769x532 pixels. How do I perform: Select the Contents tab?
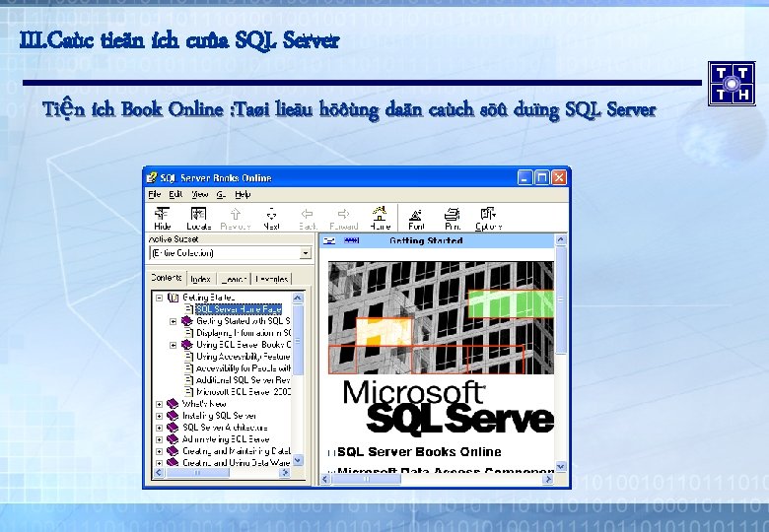pos(167,277)
